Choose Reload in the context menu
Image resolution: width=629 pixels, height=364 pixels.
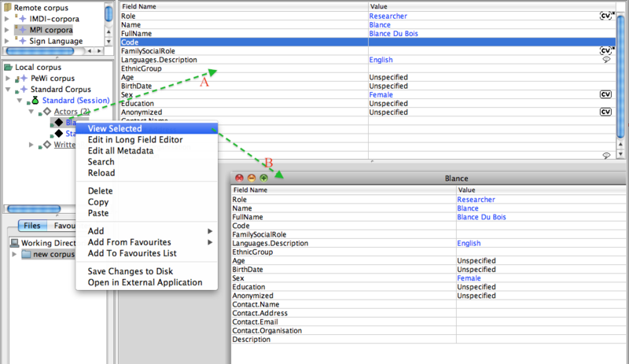[x=146, y=173]
